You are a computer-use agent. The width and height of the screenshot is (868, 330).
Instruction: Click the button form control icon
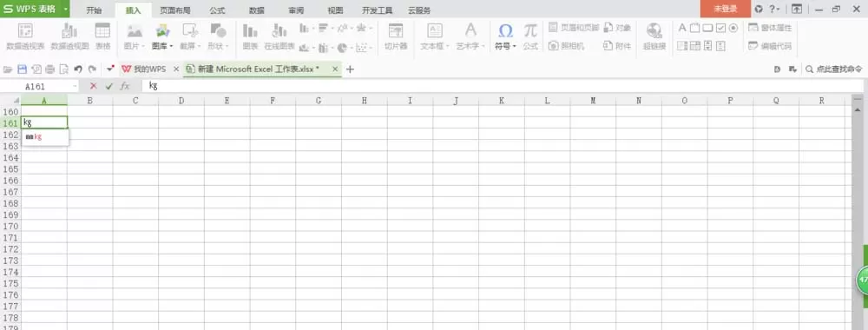pos(707,28)
